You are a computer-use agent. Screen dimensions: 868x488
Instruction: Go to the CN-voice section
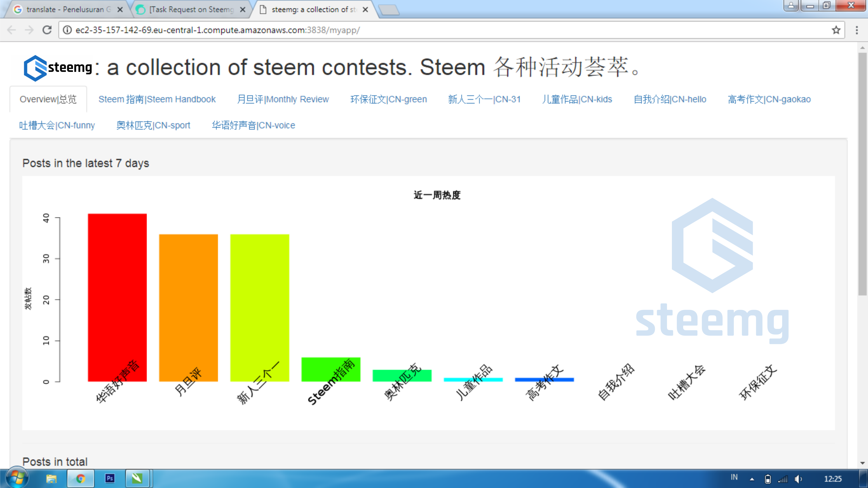(x=253, y=125)
